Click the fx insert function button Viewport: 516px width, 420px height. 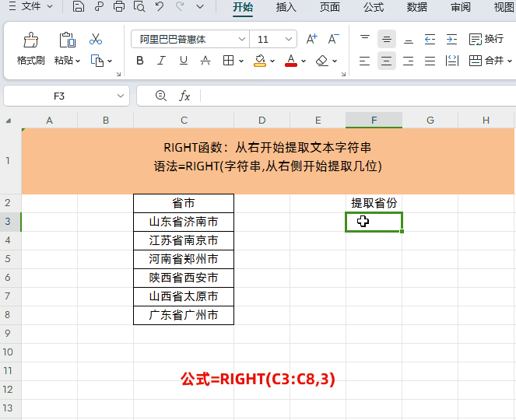[184, 96]
